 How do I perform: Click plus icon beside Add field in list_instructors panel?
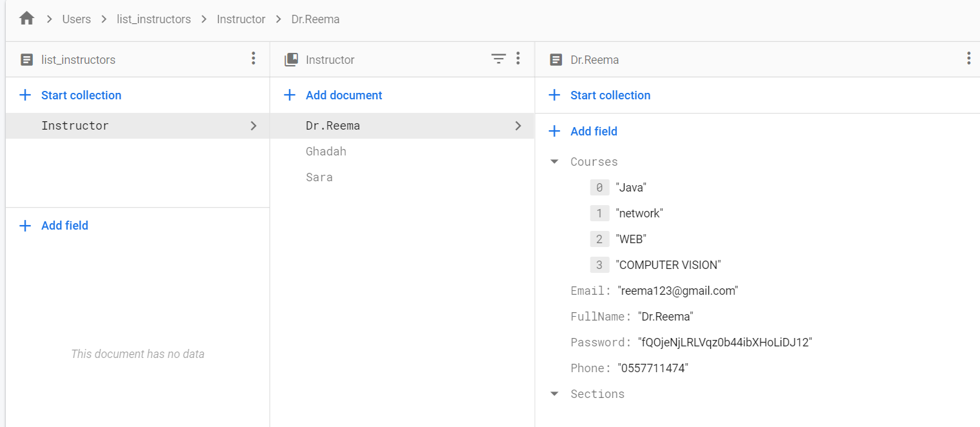[x=25, y=225]
